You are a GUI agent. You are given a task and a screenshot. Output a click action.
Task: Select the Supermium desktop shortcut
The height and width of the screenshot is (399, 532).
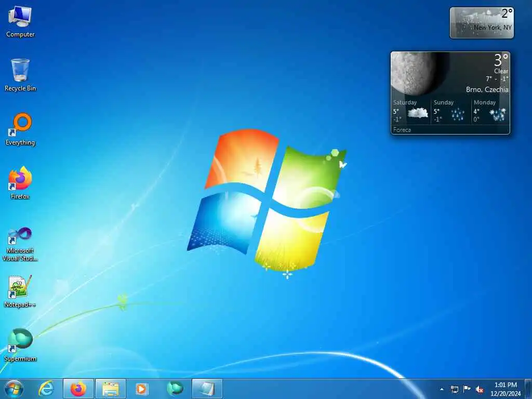coord(20,345)
